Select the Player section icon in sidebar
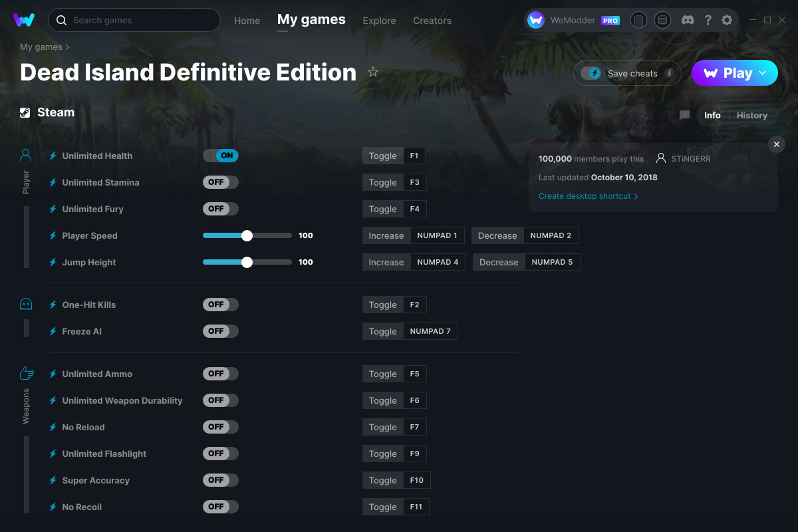Viewport: 798px width, 532px height. (x=25, y=154)
